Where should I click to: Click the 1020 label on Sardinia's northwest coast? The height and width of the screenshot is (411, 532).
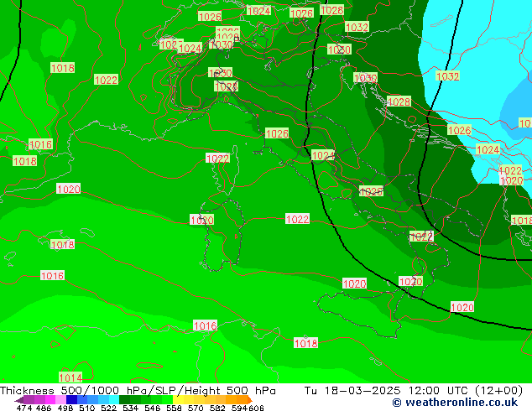tap(202, 220)
